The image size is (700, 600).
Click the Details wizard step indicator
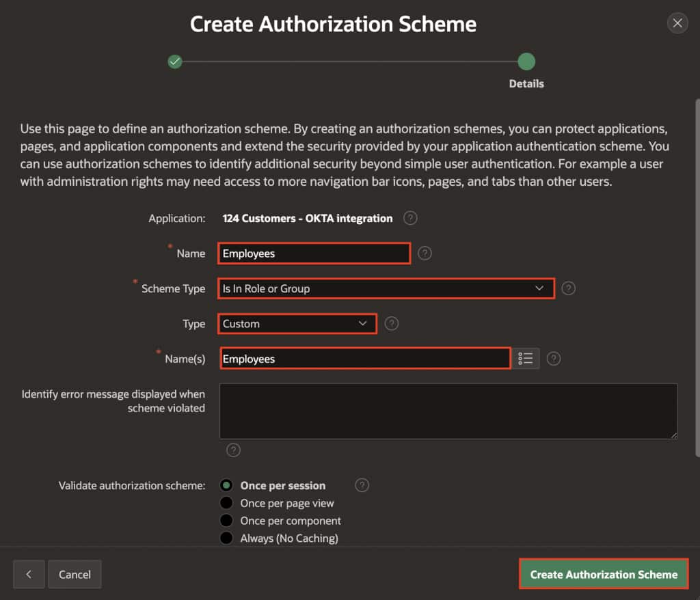[526, 61]
